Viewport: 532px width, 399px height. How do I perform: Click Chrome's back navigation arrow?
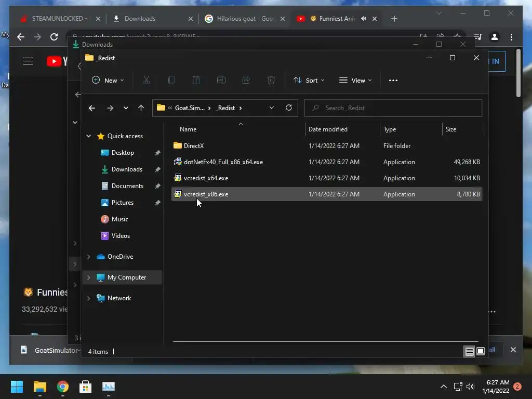21,37
